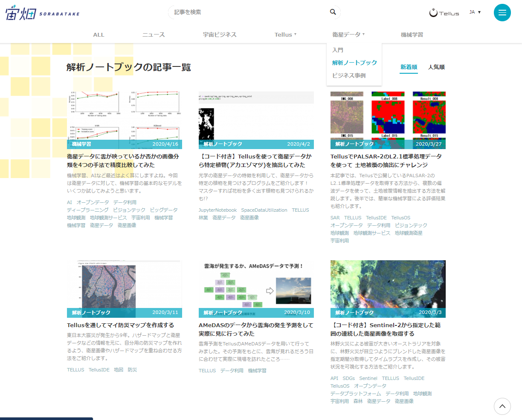
Task: Click the 2020/4/16 date text
Action: click(165, 144)
